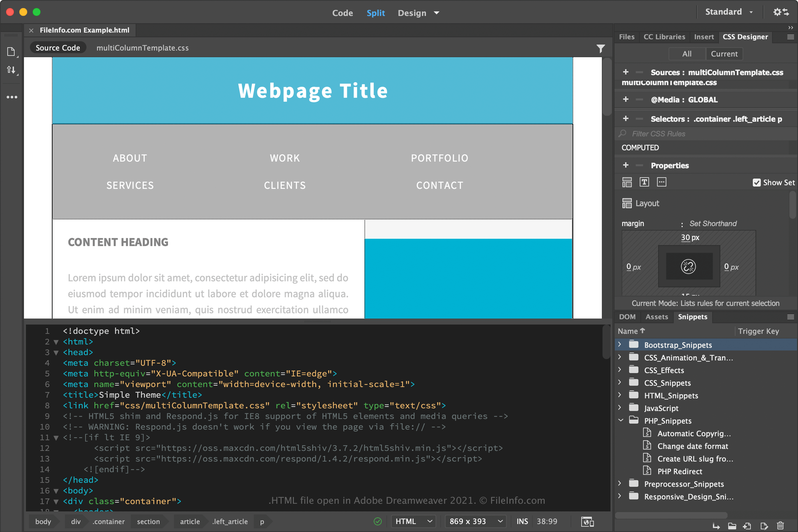Click the grid/table layout icon in Properties
The image size is (798, 532).
627,182
